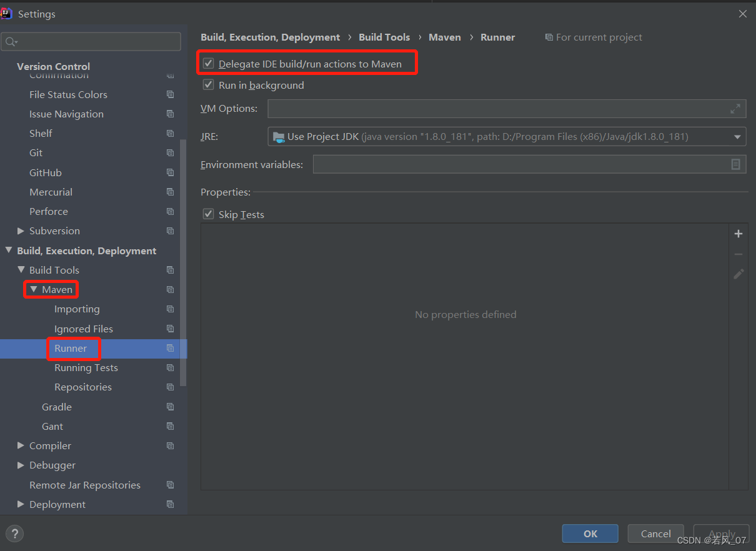Toggle the Run in background checkbox

tap(209, 85)
